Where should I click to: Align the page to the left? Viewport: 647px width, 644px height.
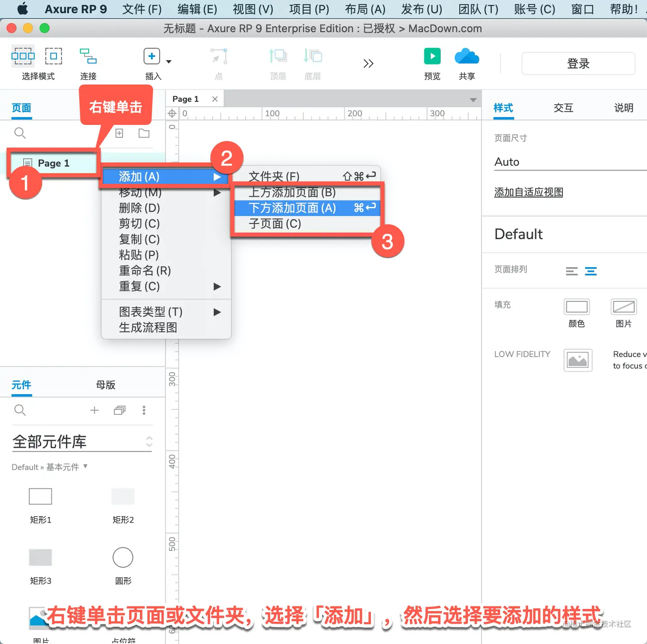pyautogui.click(x=572, y=271)
